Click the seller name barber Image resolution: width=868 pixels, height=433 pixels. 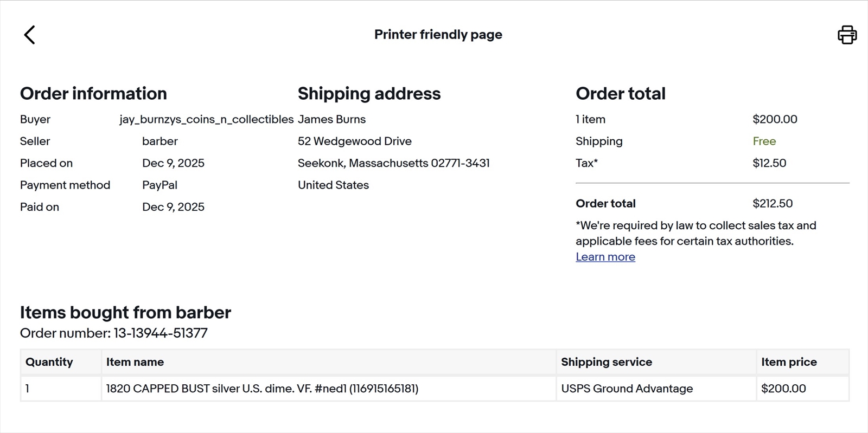[x=160, y=141]
